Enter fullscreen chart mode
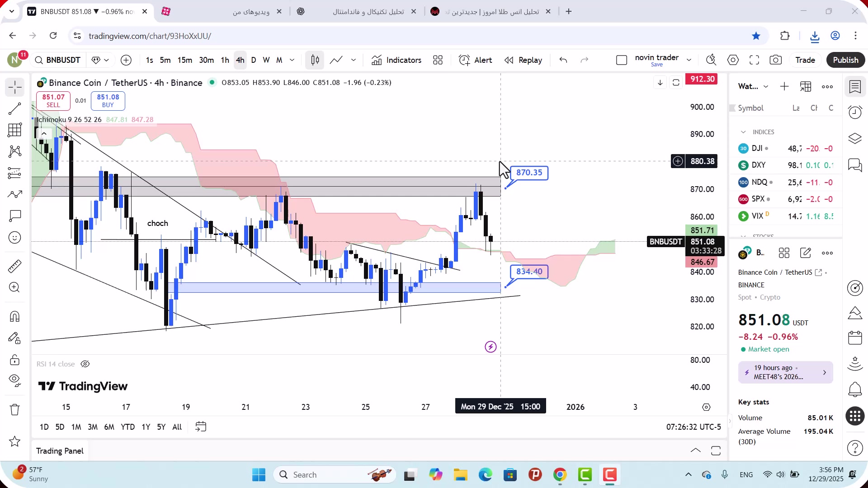 click(x=754, y=60)
